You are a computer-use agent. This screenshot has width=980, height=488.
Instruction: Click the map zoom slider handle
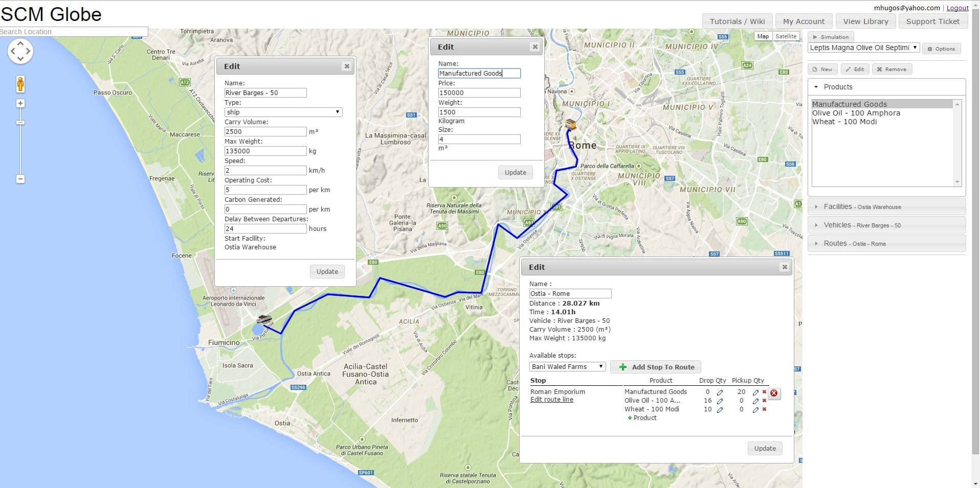[x=20, y=123]
